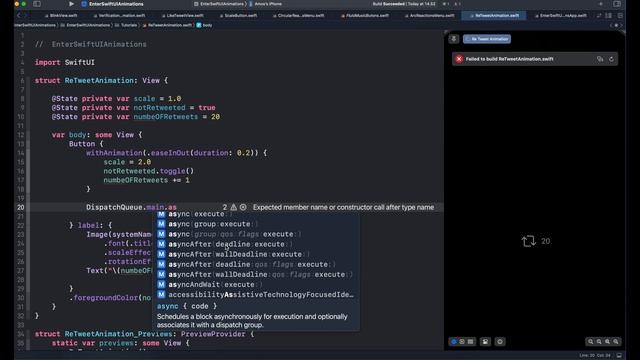This screenshot has height=360, width=640.
Task: Open the CircularRea...eMenu.swift tab
Action: click(x=298, y=16)
